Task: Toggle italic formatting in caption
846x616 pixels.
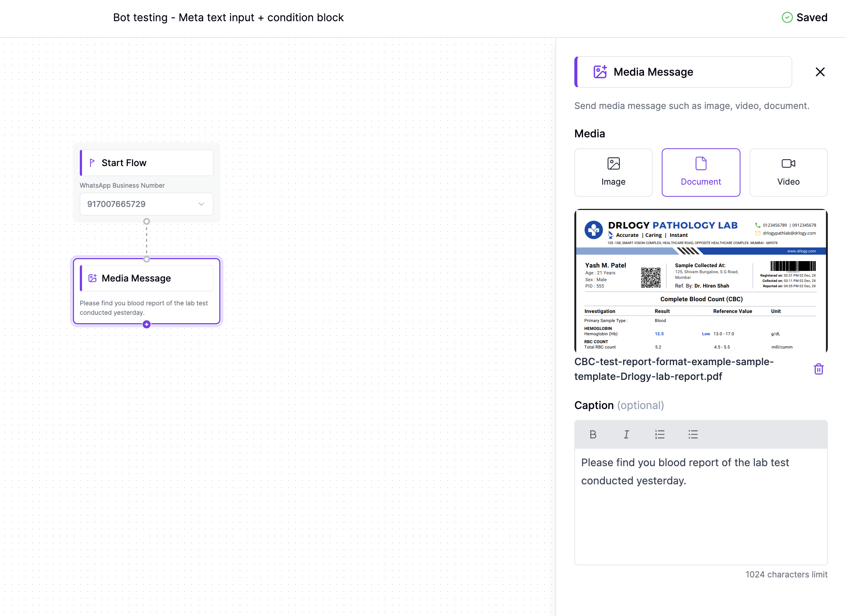Action: pos(626,434)
